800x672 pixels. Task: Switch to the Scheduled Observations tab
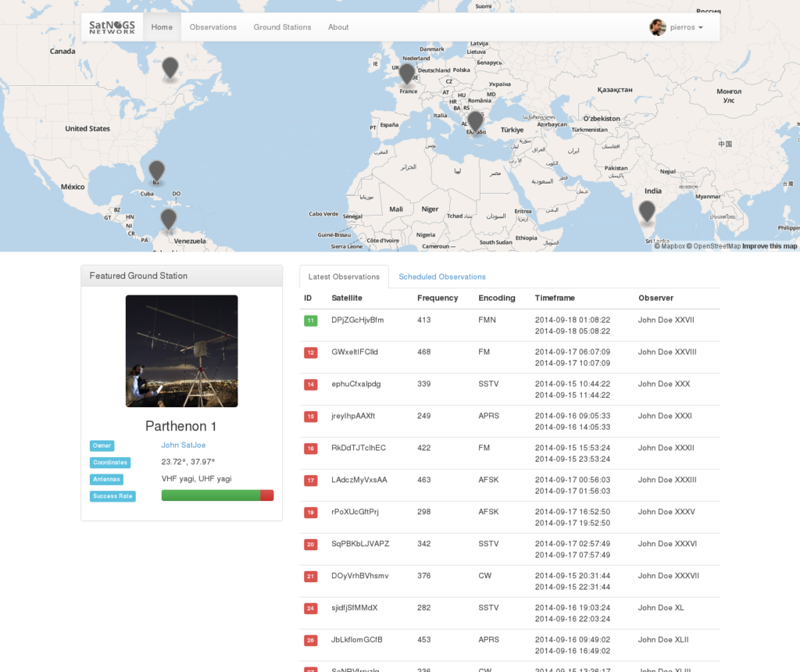[442, 277]
